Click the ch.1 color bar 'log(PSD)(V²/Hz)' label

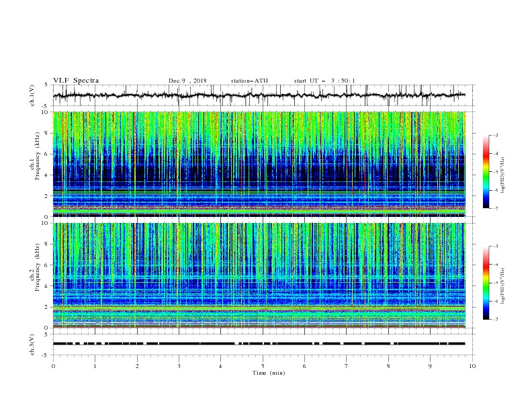pyautogui.click(x=503, y=175)
